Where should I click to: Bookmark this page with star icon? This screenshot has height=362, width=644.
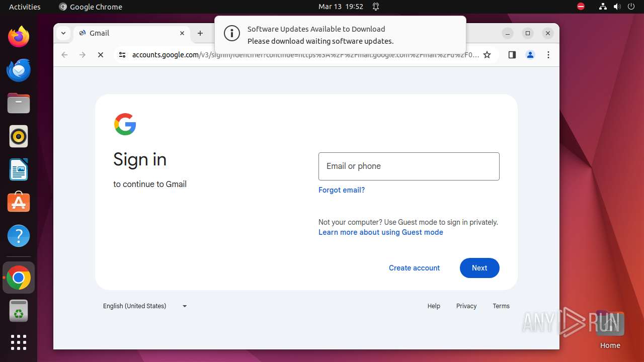[x=487, y=55]
